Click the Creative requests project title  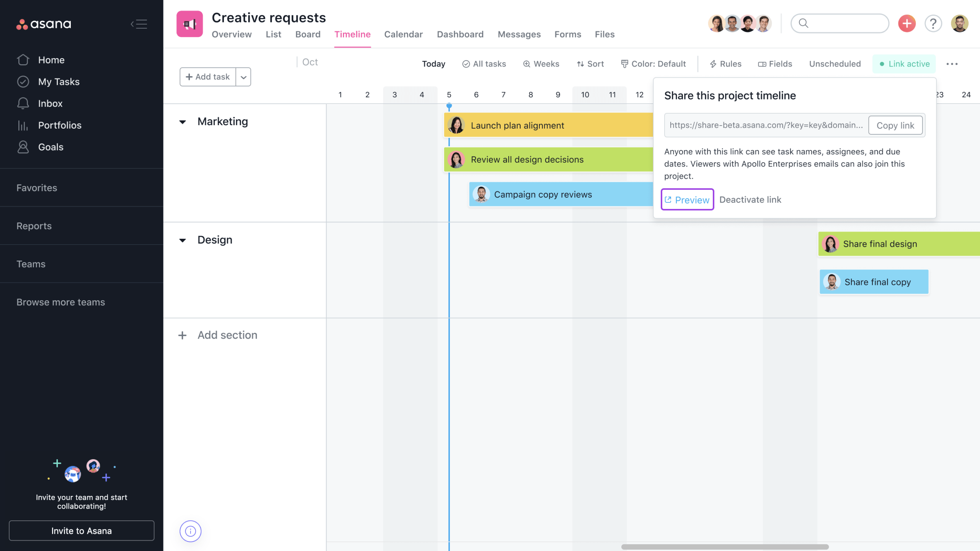[269, 18]
